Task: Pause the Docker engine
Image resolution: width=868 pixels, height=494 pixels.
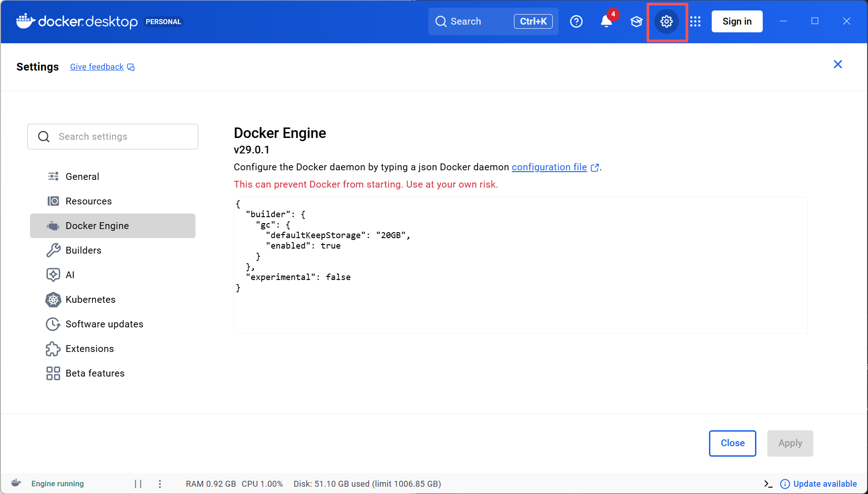Action: click(138, 484)
